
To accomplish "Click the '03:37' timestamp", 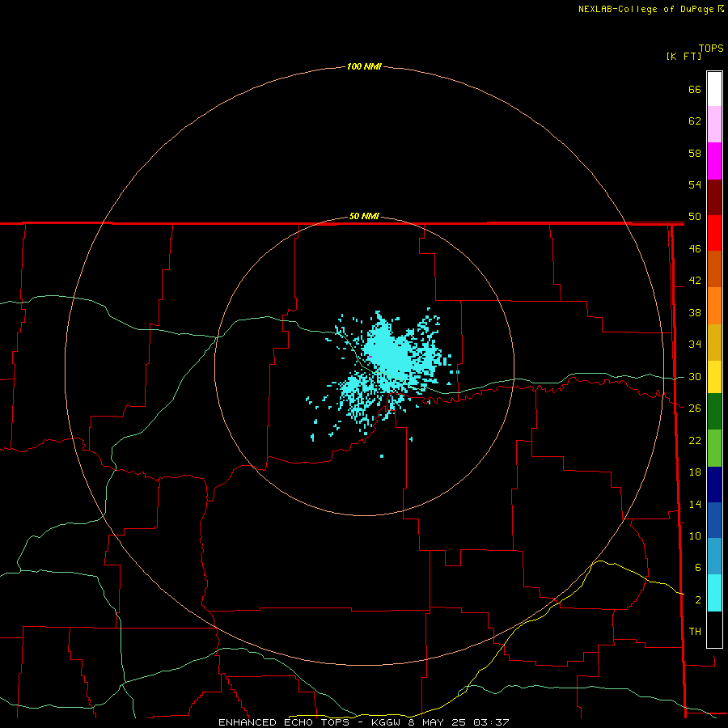I will click(x=491, y=722).
